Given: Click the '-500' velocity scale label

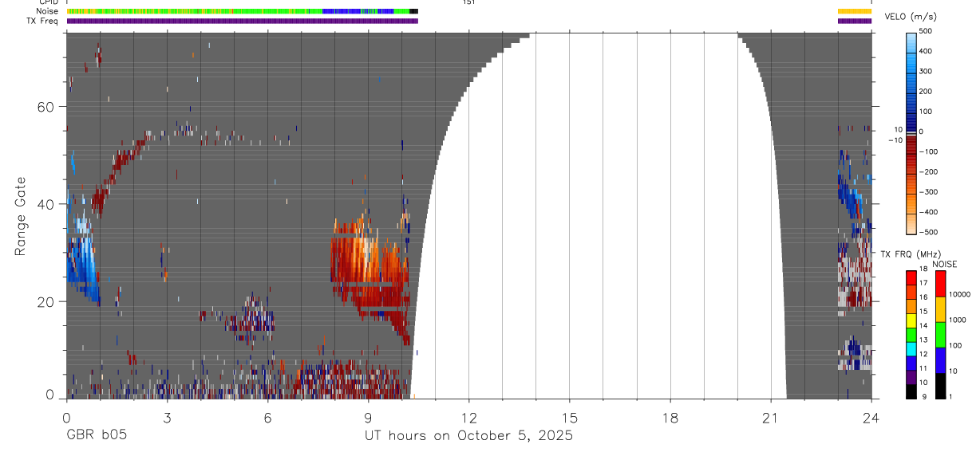Looking at the screenshot, I should [928, 232].
